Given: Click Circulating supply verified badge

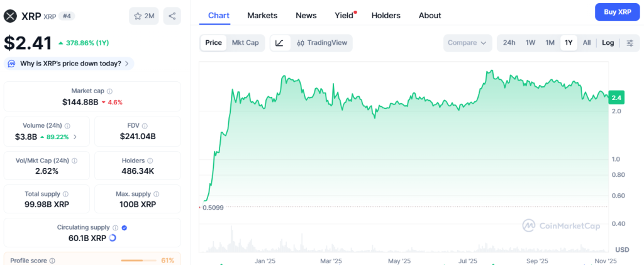Looking at the screenshot, I should 125,228.
